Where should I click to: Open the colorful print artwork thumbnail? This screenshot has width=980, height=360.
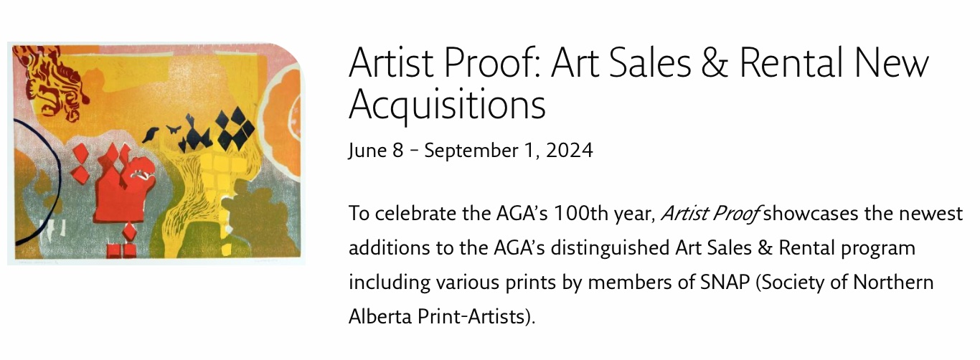[x=156, y=153]
